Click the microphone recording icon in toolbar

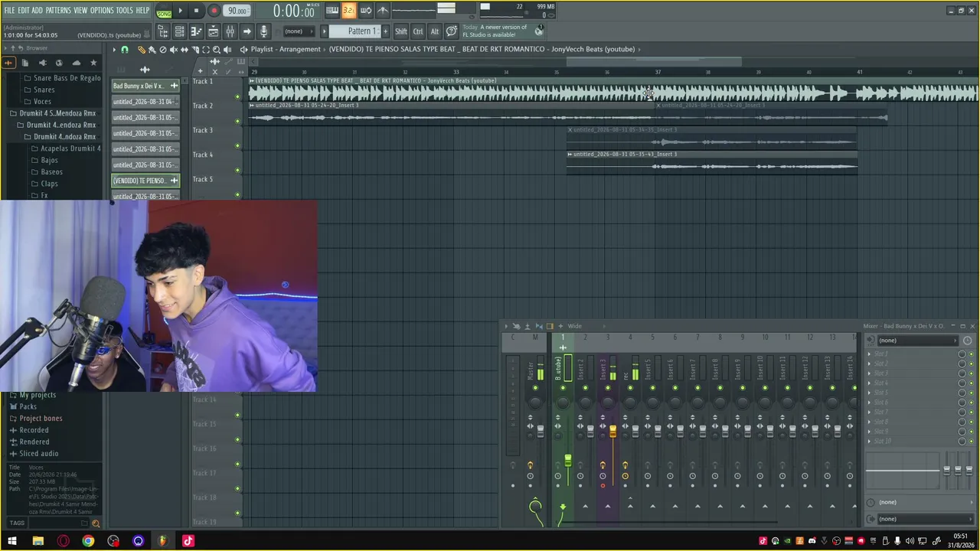tap(263, 31)
